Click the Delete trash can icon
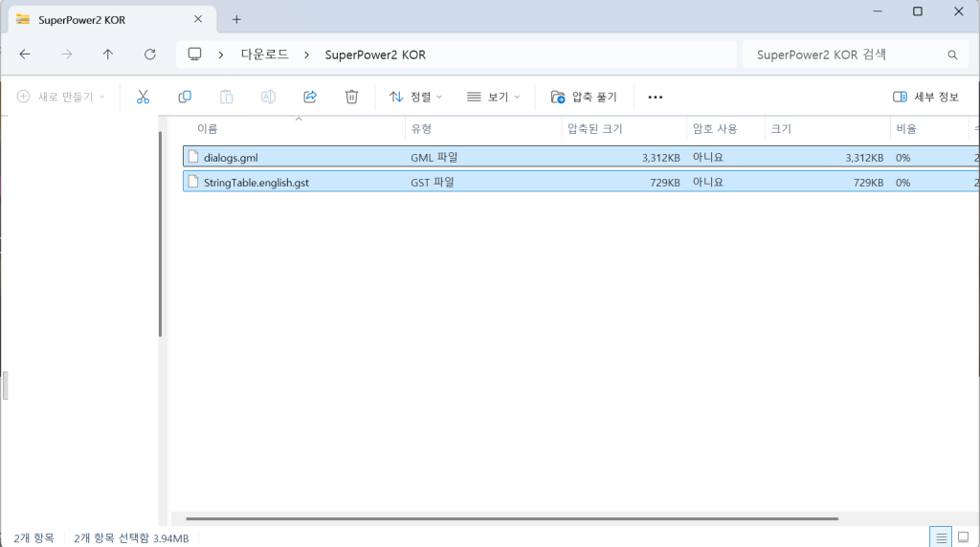The image size is (980, 547). [351, 97]
